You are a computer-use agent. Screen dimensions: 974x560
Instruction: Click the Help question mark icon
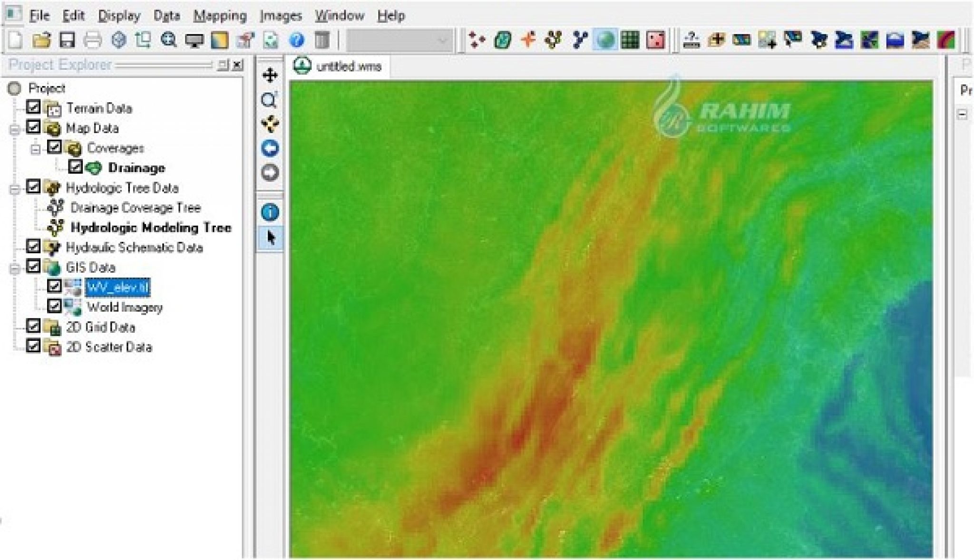point(297,40)
